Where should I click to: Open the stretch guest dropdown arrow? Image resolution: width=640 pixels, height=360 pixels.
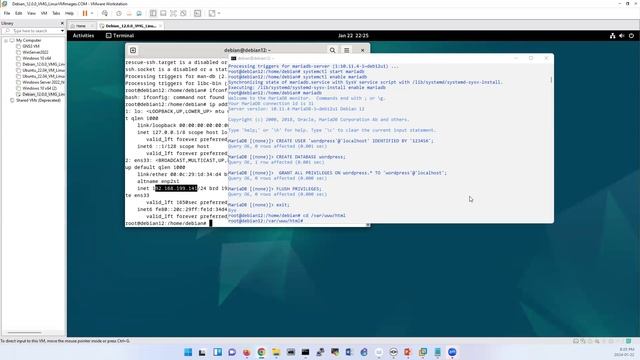[219, 13]
